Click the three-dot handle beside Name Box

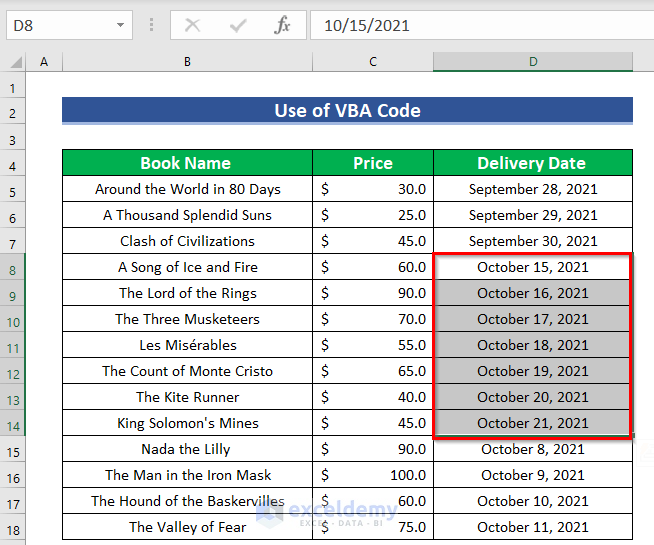151,25
